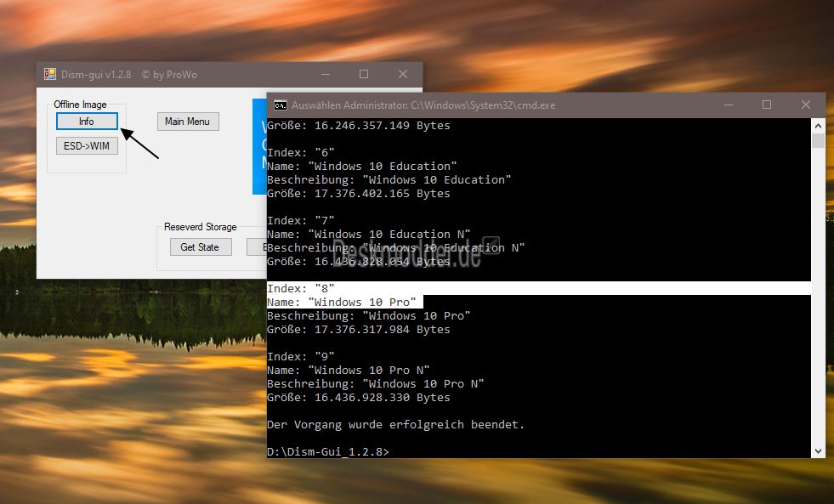Click the cmd.exe window title text
The image size is (834, 504).
[423, 105]
